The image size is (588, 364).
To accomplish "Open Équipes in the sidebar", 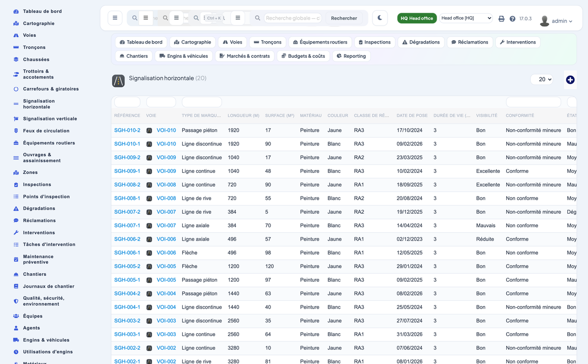I will (x=33, y=316).
